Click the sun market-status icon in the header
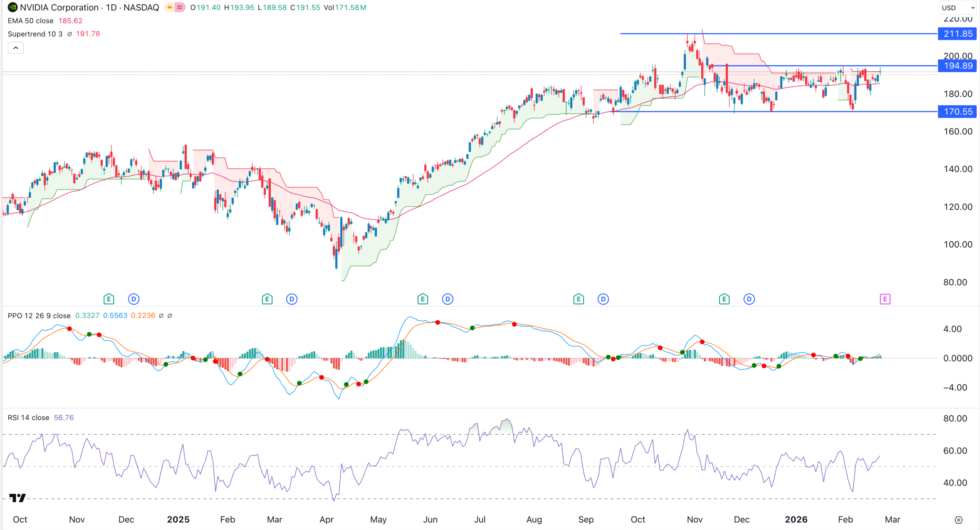Screen dimensions: 980x530 [x=169, y=7]
